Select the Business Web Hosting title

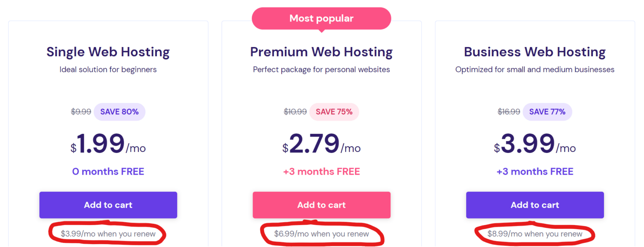pos(534,51)
